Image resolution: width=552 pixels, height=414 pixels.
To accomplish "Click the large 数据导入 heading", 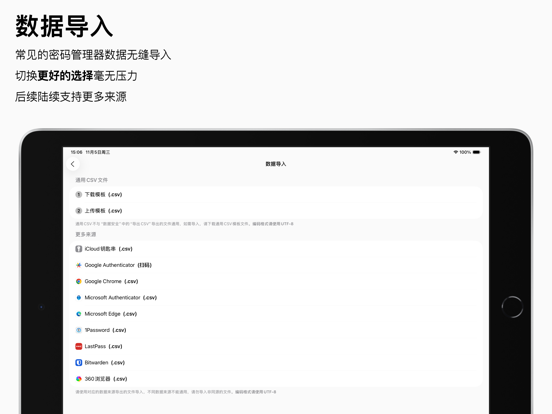I will (64, 26).
